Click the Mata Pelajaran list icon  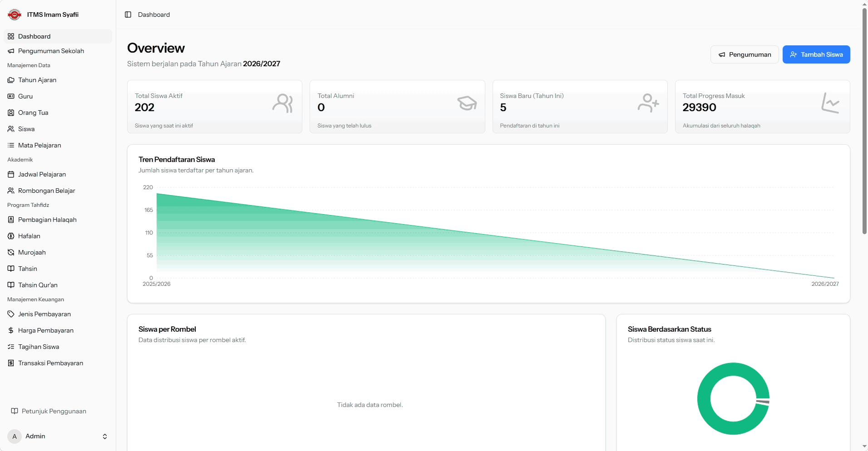11,145
